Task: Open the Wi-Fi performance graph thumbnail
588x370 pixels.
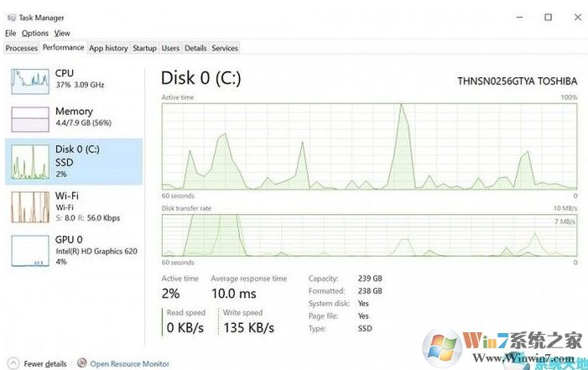Action: 30,207
